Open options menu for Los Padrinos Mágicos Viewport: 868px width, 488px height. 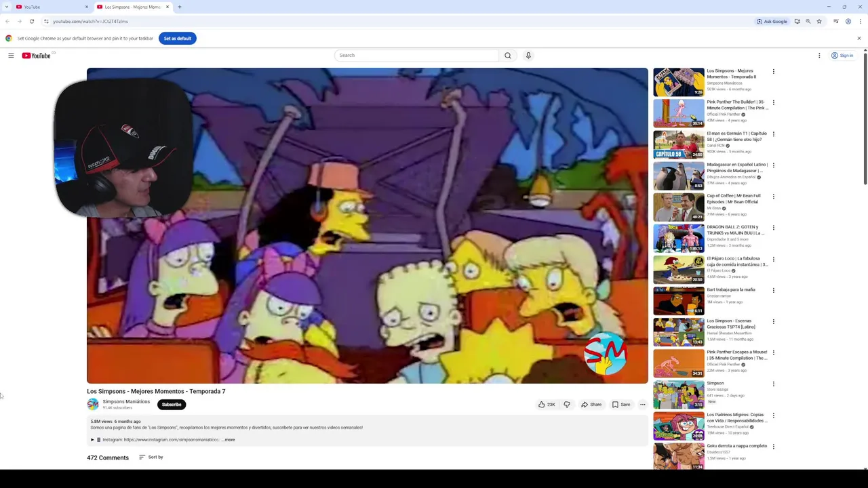[x=773, y=415]
